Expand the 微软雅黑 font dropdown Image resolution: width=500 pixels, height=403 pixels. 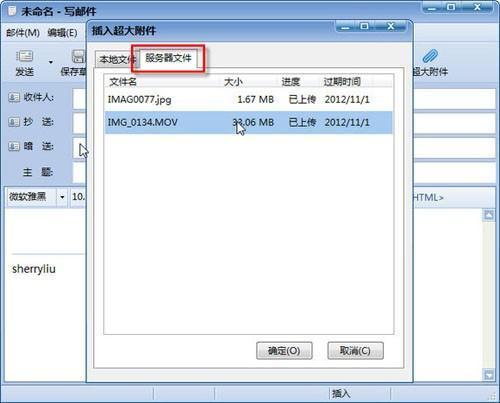[62, 197]
